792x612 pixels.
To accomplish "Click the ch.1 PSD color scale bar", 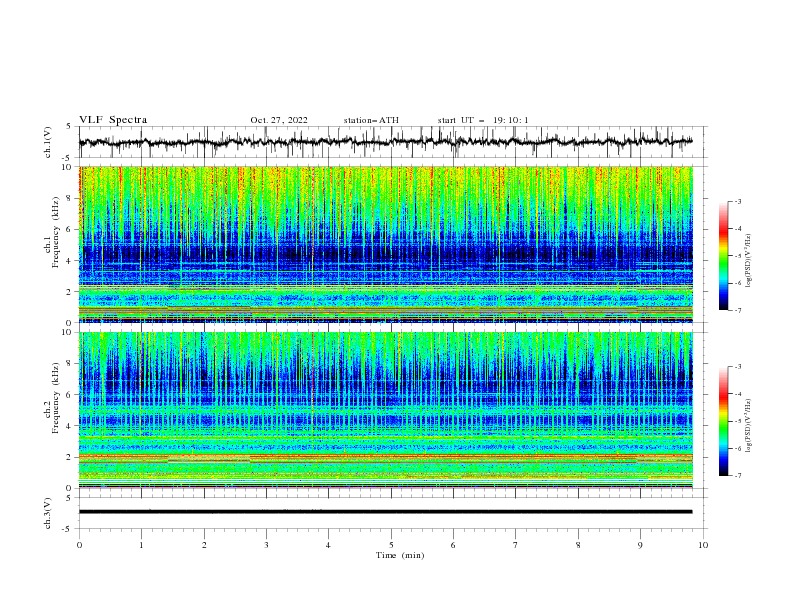I will click(x=723, y=256).
